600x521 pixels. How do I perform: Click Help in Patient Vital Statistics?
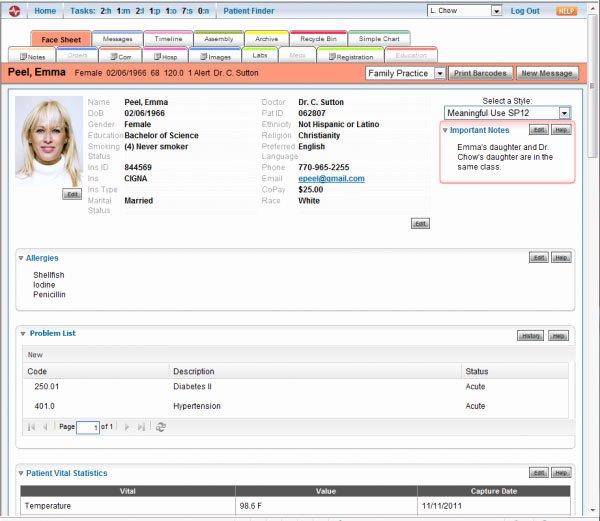tap(561, 473)
